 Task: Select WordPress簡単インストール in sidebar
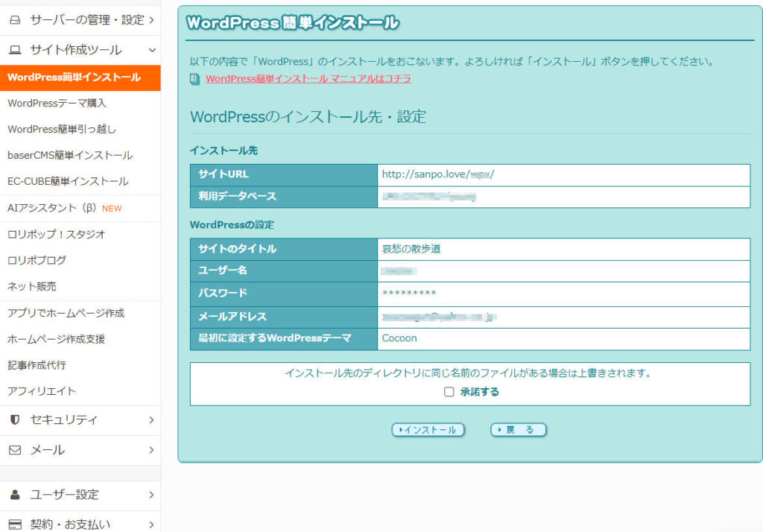tap(74, 77)
